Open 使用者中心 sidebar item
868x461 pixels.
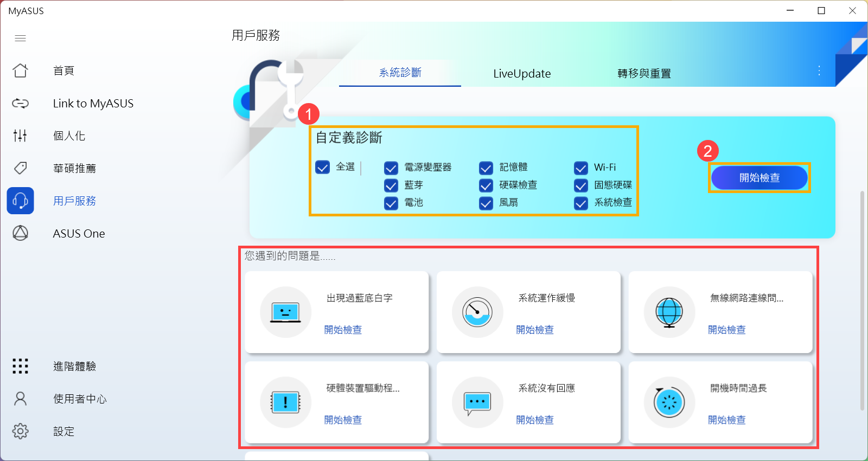click(80, 399)
